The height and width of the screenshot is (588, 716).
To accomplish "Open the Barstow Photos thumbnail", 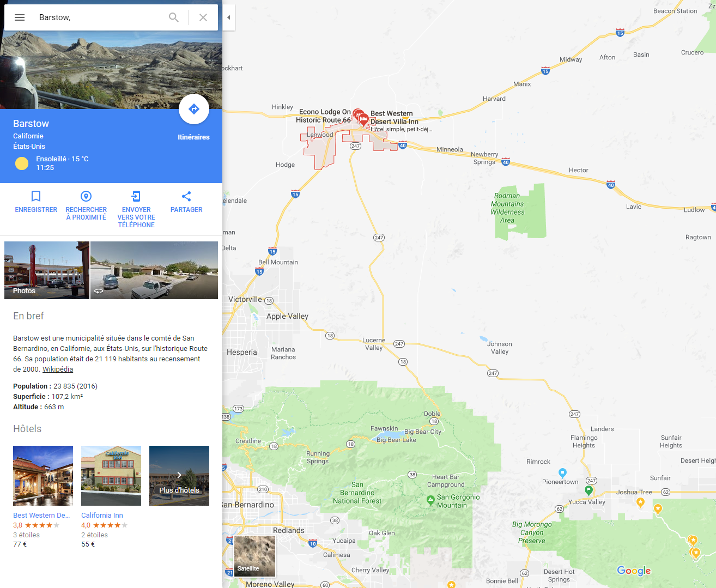I will 47,270.
